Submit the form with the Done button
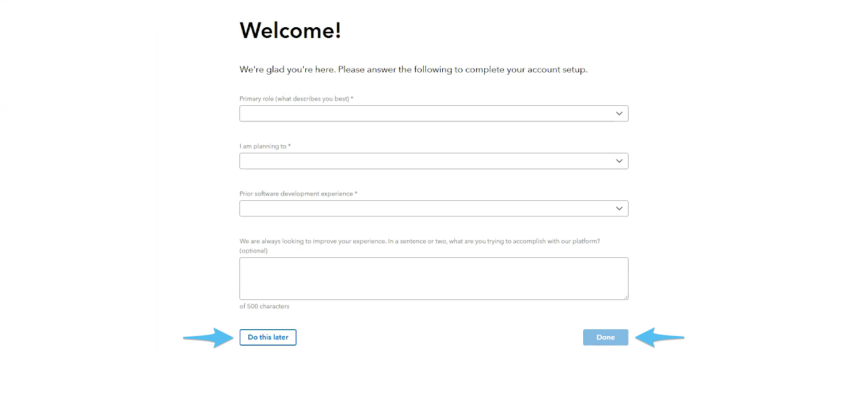This screenshot has width=868, height=393. 606,337
